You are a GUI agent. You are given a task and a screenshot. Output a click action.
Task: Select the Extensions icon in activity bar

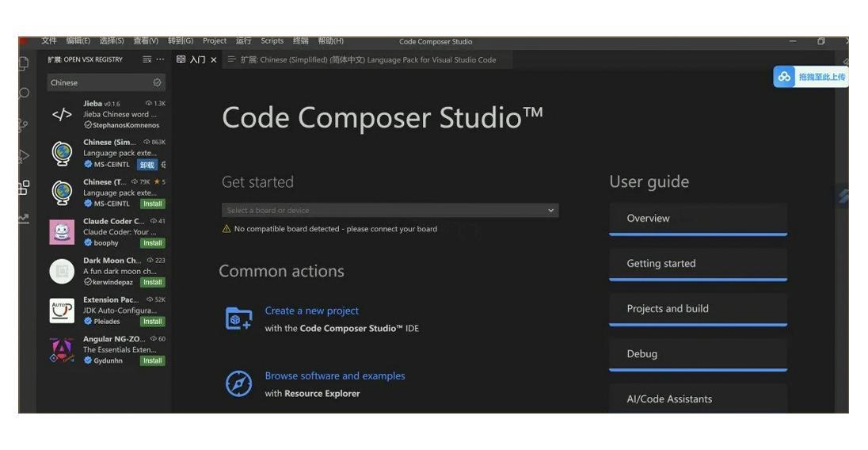25,188
